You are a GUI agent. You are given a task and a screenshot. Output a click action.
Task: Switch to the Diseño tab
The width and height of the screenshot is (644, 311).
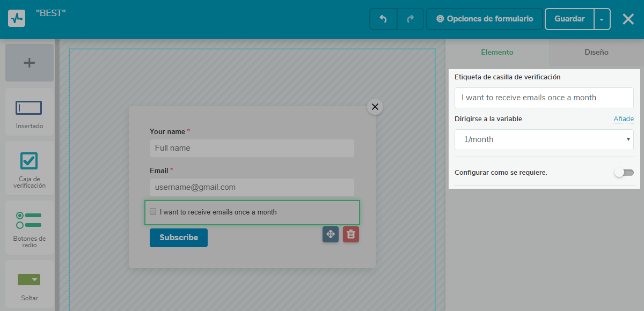596,53
